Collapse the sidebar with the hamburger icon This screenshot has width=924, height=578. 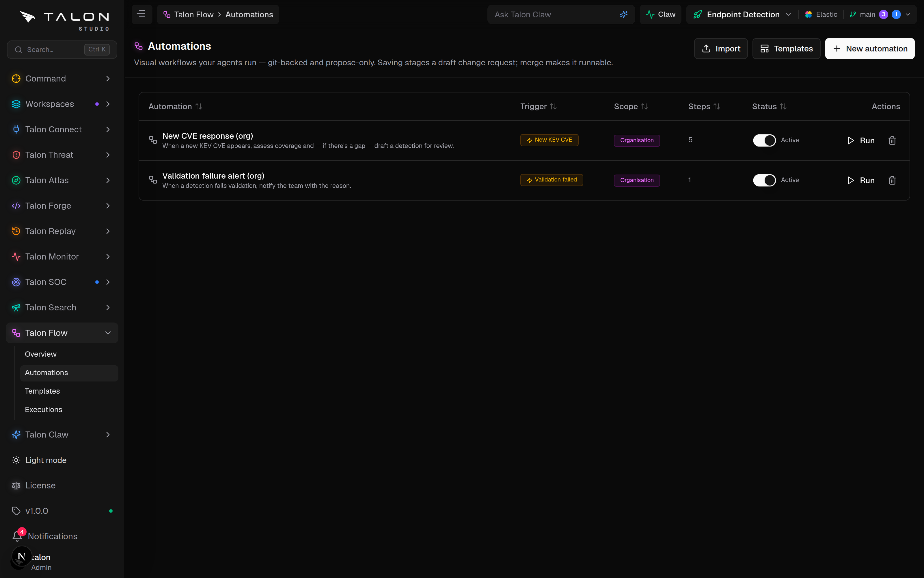click(141, 14)
